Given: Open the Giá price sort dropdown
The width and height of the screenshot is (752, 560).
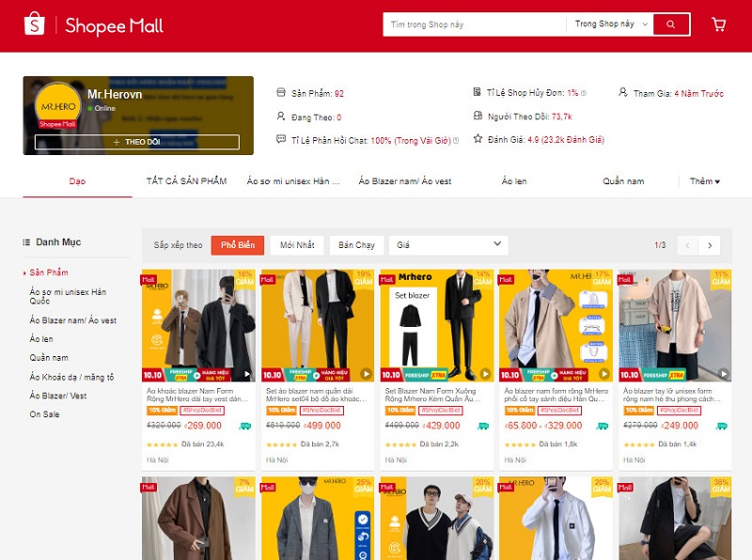Looking at the screenshot, I should pyautogui.click(x=447, y=245).
